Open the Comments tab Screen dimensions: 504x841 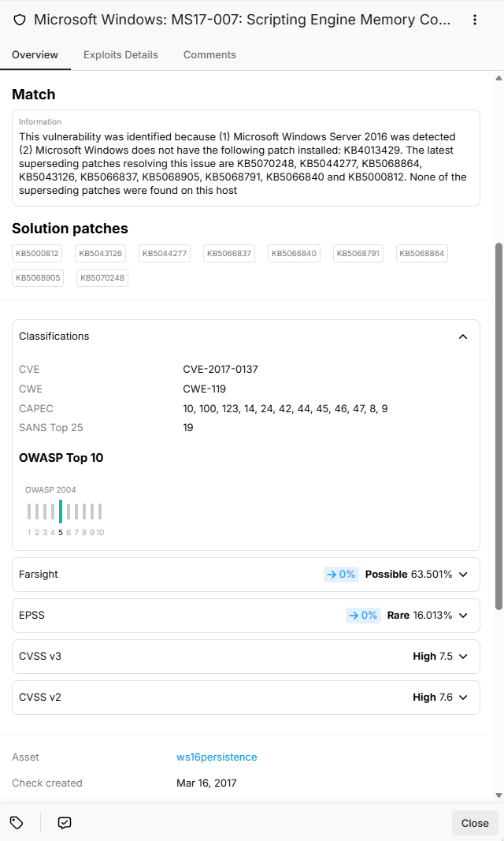pos(209,54)
